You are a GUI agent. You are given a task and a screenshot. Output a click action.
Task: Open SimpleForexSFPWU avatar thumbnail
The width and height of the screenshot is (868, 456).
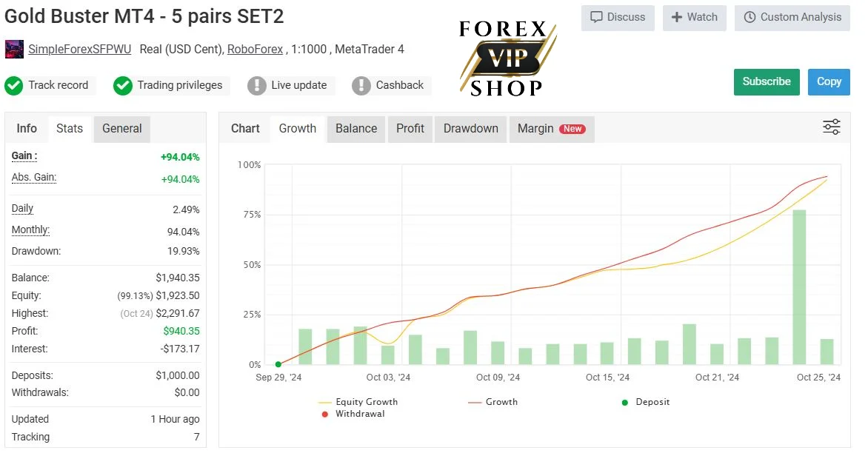click(14, 50)
